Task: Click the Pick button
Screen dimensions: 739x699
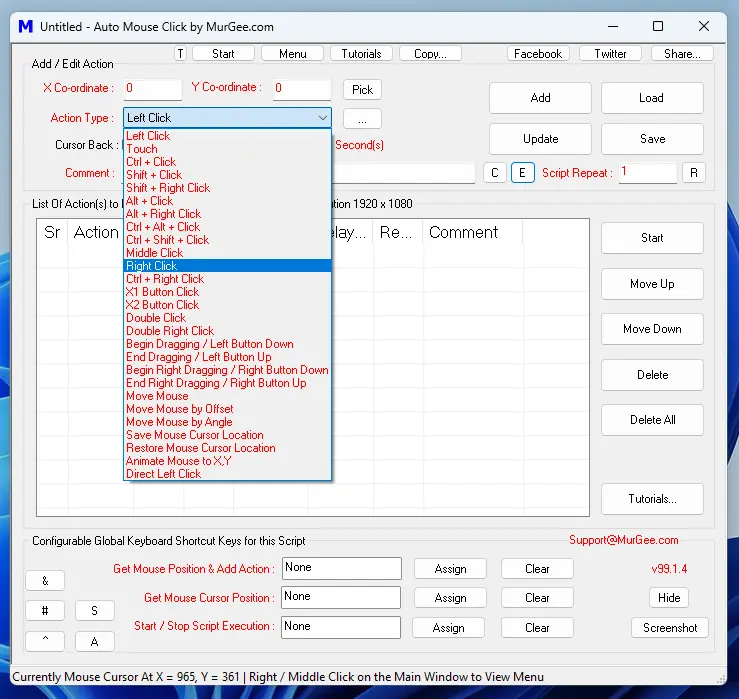Action: tap(362, 90)
